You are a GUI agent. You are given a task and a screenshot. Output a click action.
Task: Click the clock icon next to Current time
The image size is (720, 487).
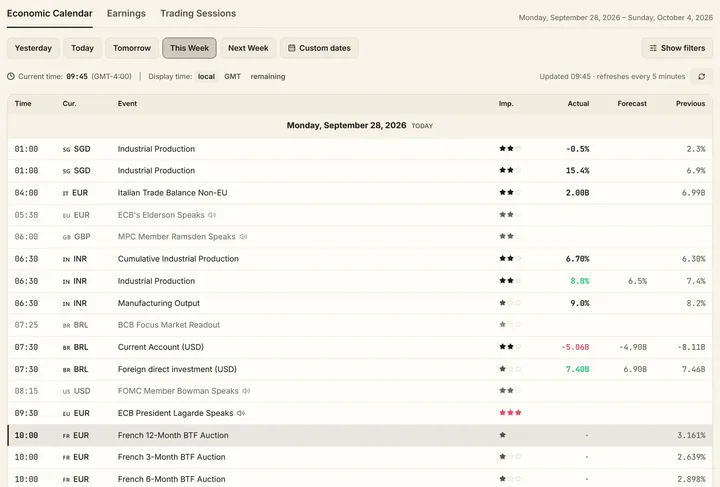[11, 77]
